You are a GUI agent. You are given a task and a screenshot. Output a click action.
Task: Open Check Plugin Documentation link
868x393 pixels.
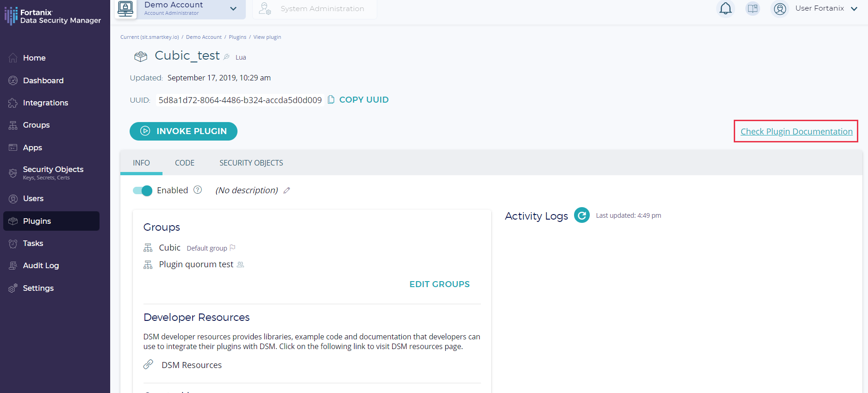796,132
